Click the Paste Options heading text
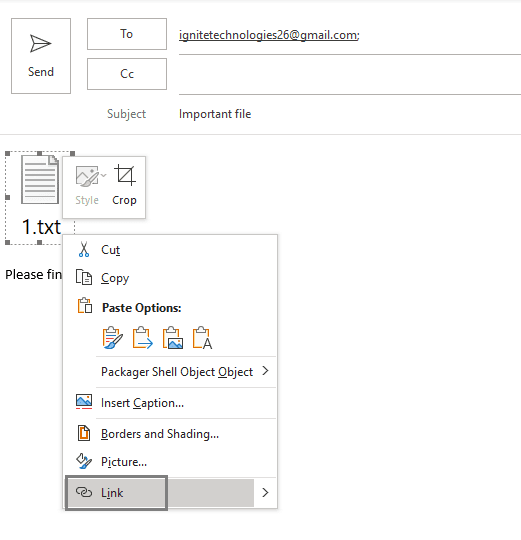Image resolution: width=521 pixels, height=540 pixels. (142, 308)
